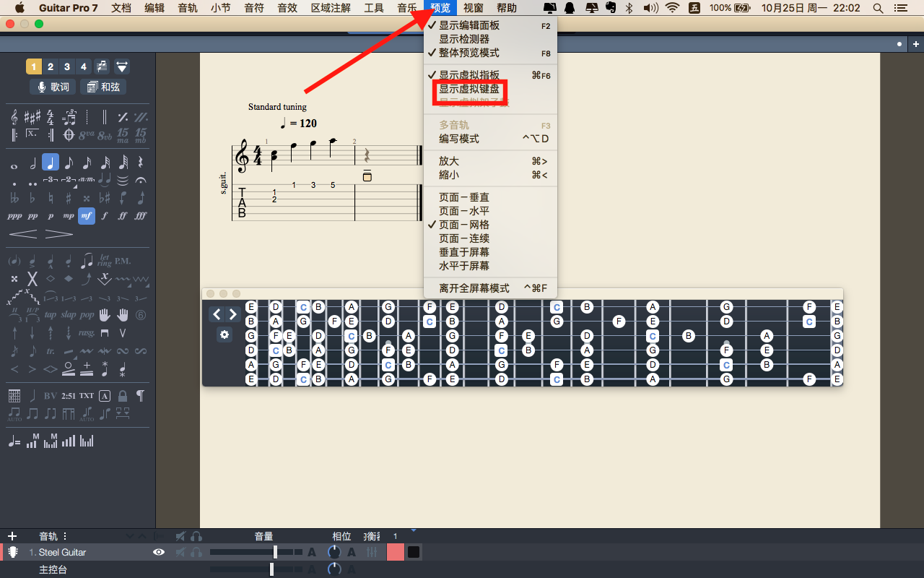Apply the fermata symbol

[141, 180]
